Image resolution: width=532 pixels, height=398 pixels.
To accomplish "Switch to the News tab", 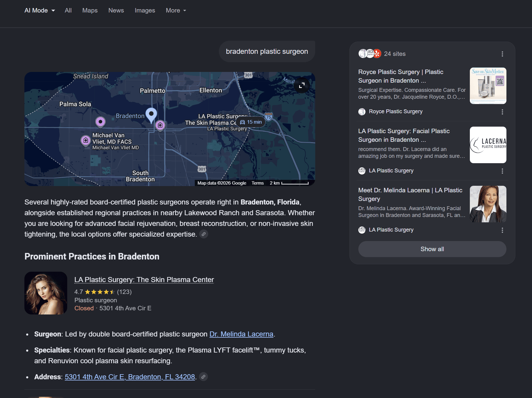I will click(x=116, y=10).
